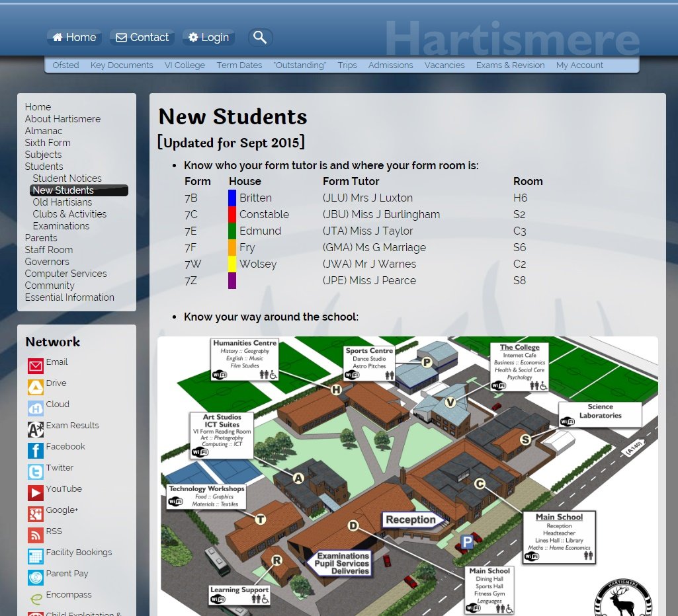The width and height of the screenshot is (678, 616).
Task: Open the Exam Results A* icon
Action: 36,429
